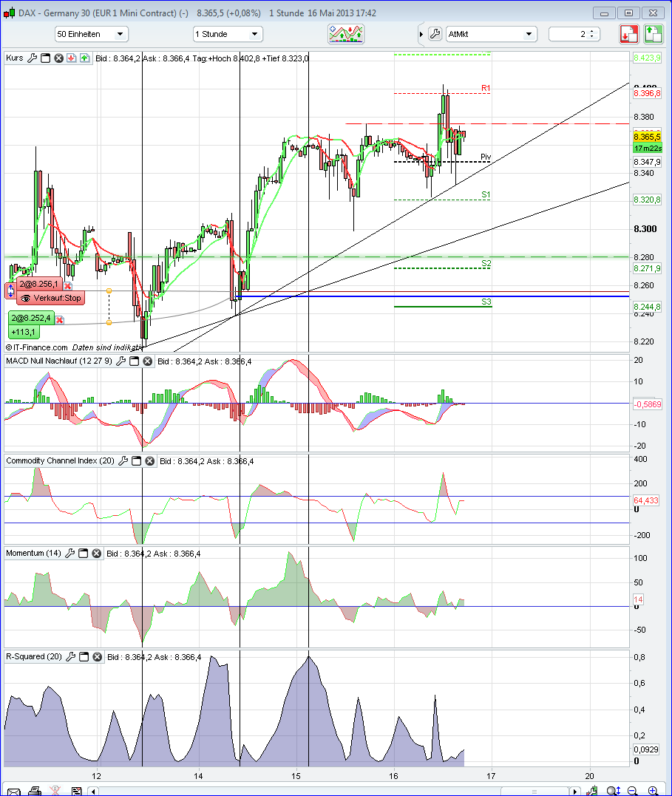This screenshot has width=672, height=796.
Task: Click the horizontal scrollbar thumb
Action: pos(534,791)
